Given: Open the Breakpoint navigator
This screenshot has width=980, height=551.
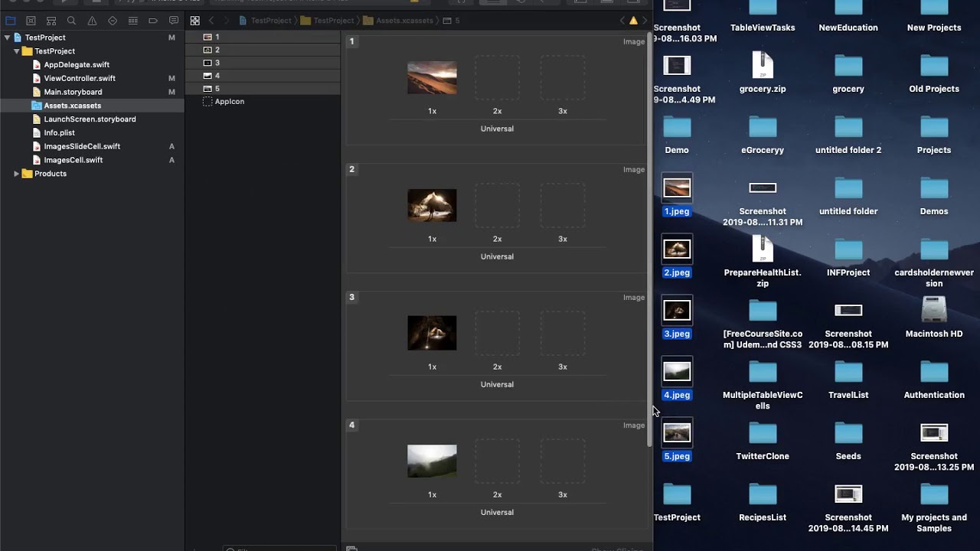Looking at the screenshot, I should 153,21.
